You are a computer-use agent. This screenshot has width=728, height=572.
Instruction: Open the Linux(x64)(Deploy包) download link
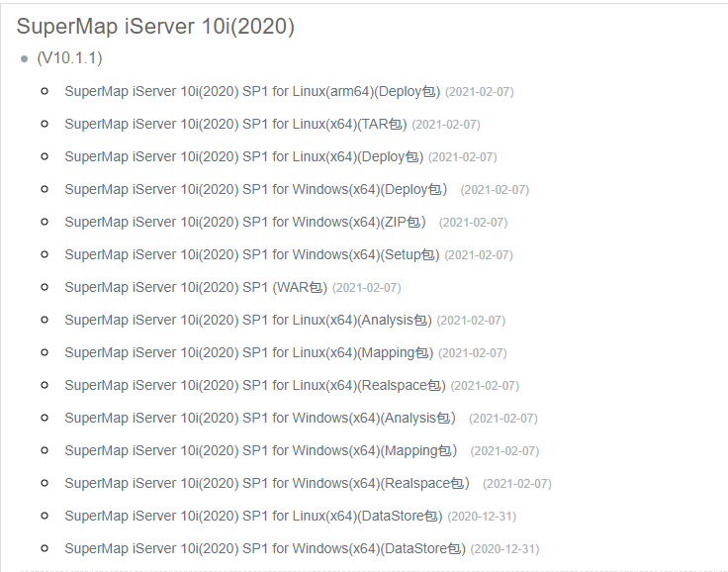tap(243, 156)
